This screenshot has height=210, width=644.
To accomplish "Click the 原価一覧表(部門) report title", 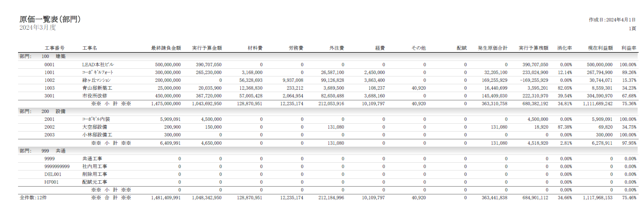I will [50, 19].
